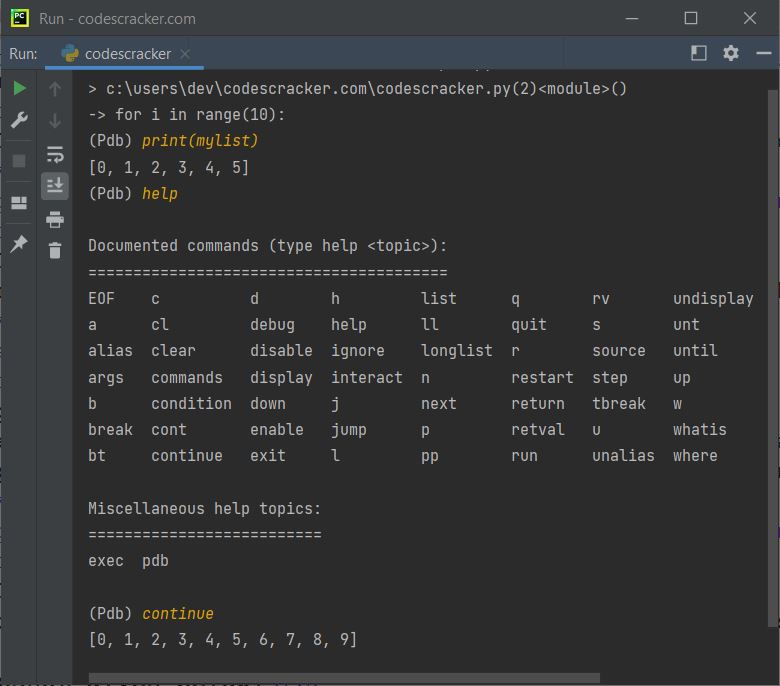Click the 'restart' command name
The height and width of the screenshot is (686, 780).
[x=542, y=377]
